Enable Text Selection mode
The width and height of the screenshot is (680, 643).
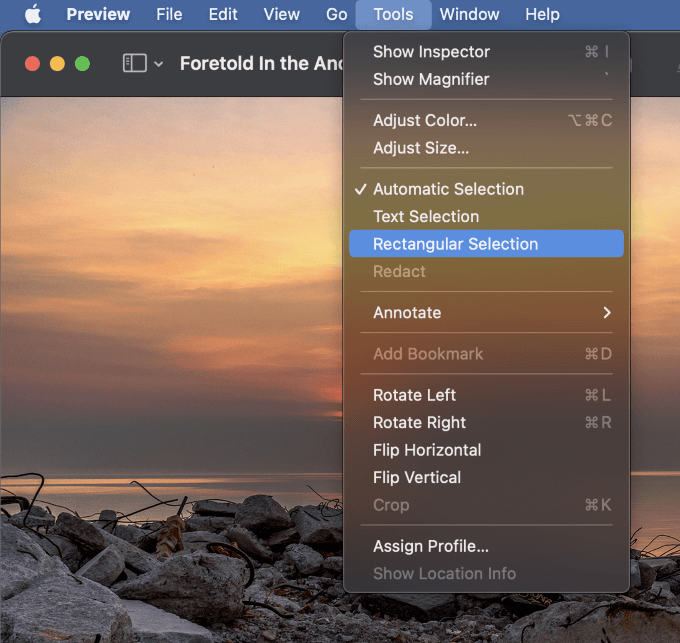[x=486, y=216]
